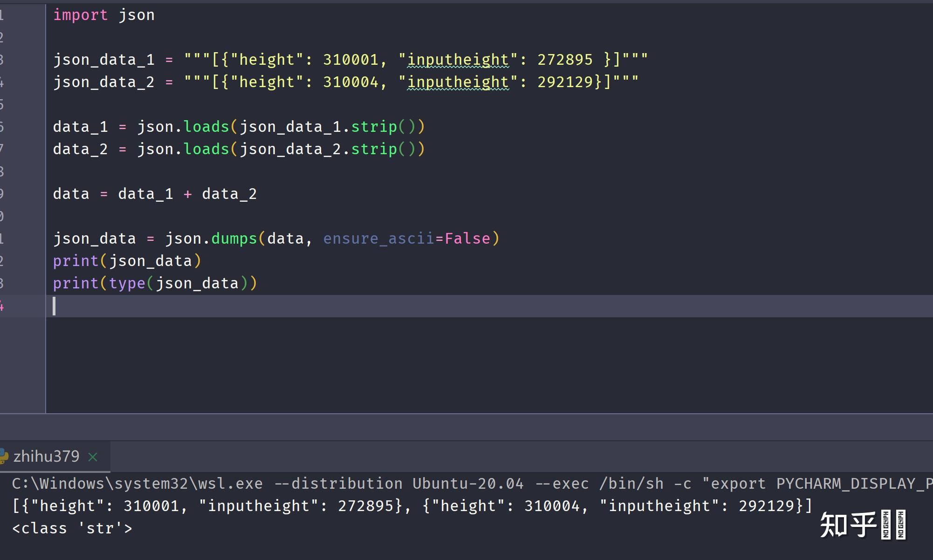Click 'inputheight' warning in json_data_2 line
This screenshot has width=933, height=560.
[x=458, y=82]
